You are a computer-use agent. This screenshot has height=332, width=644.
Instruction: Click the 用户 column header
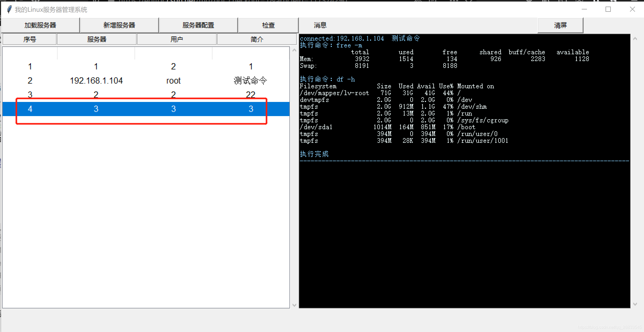coord(177,39)
